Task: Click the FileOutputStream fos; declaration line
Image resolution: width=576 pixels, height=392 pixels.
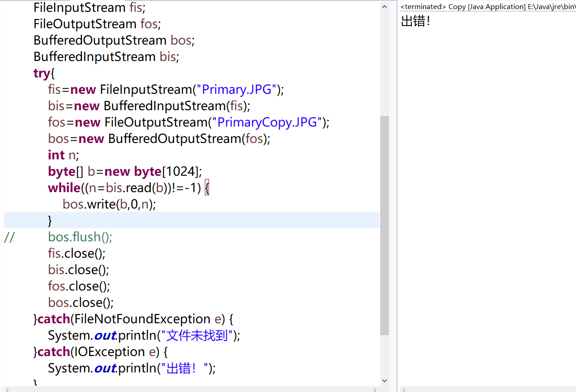Action: [97, 24]
